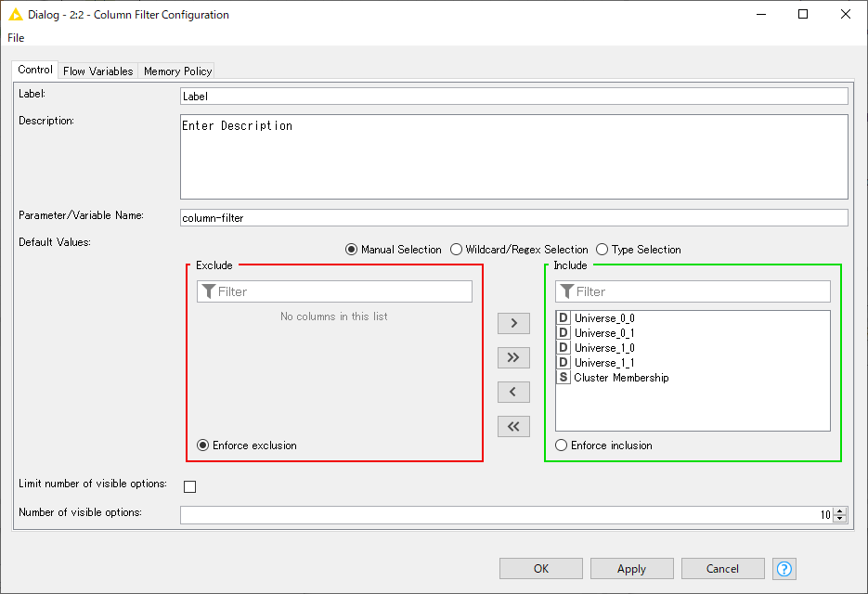Move selected column to Exclude with single left arrow
Viewport: 868px width, 594px height.
[x=513, y=392]
